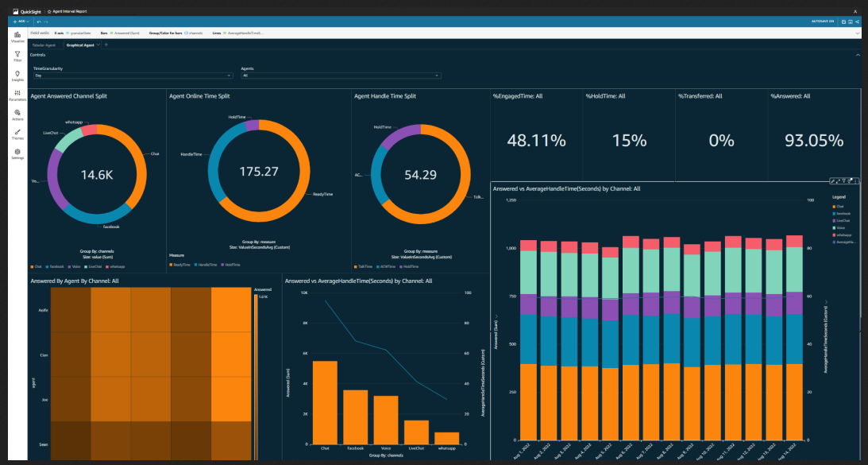Click the Aug 14, 2022 stacked bar
Screen dimensions: 868x465
[794, 338]
